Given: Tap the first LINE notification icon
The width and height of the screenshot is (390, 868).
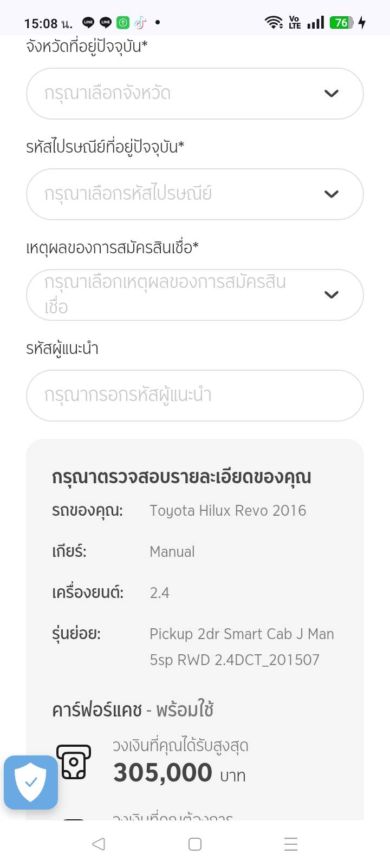Looking at the screenshot, I should (88, 23).
